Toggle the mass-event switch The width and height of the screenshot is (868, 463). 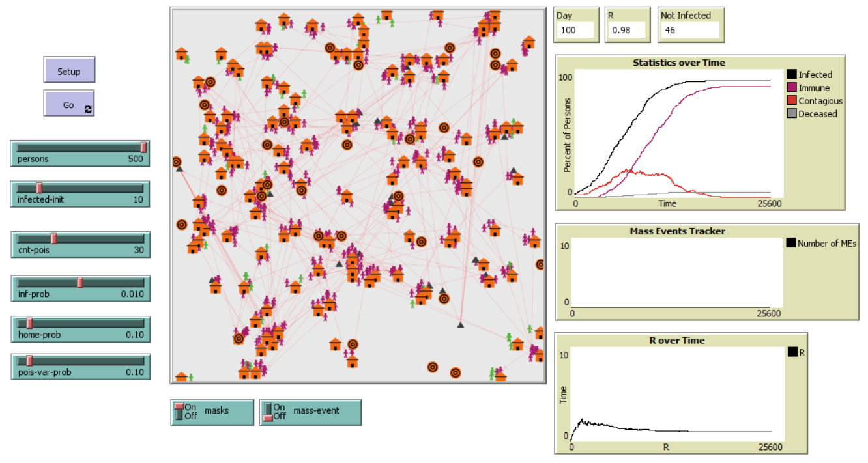(x=268, y=412)
